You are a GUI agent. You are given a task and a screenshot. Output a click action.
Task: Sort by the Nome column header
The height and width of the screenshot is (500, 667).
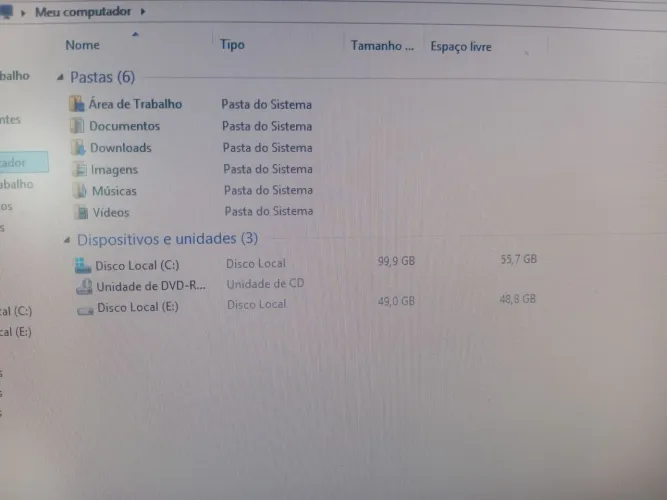click(83, 45)
